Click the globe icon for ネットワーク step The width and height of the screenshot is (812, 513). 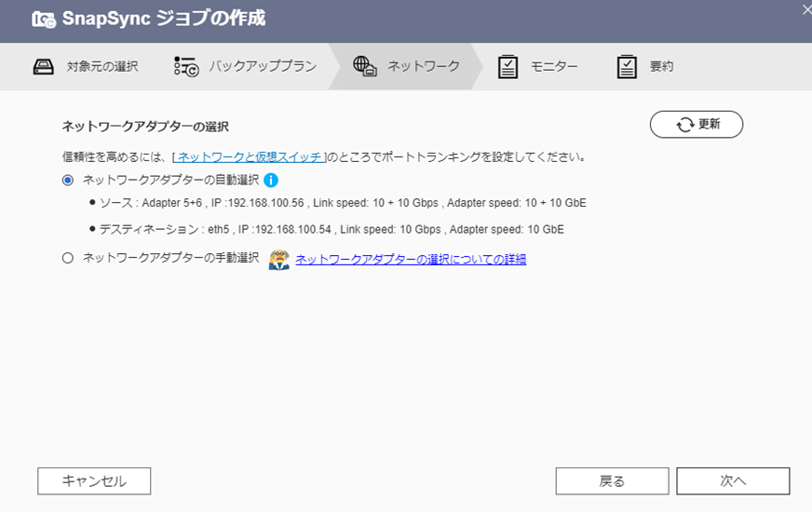point(364,66)
